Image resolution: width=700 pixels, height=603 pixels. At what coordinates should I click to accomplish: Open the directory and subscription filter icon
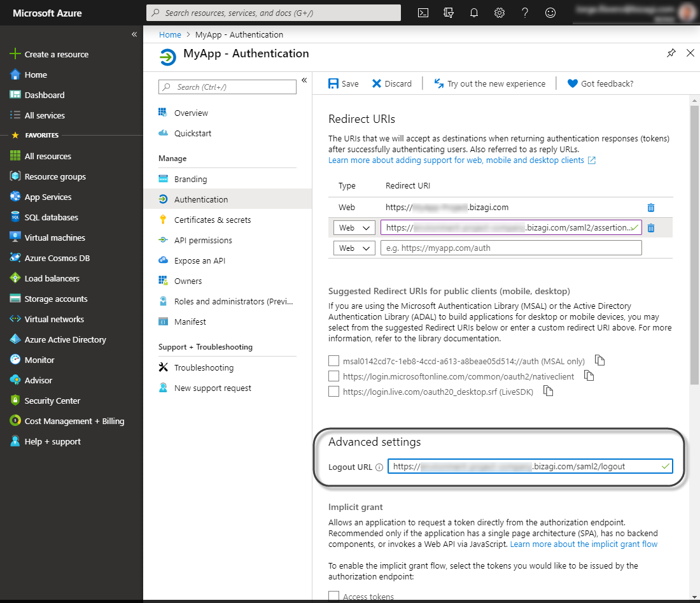click(x=448, y=13)
